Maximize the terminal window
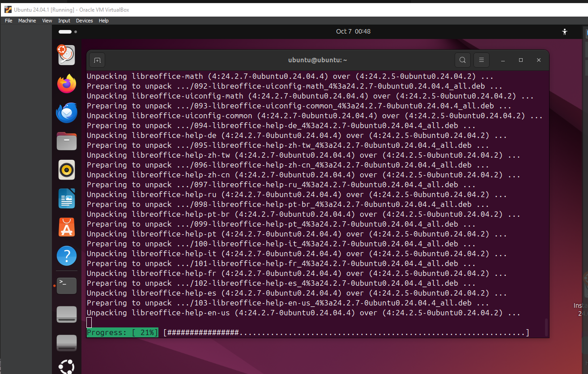 tap(521, 60)
